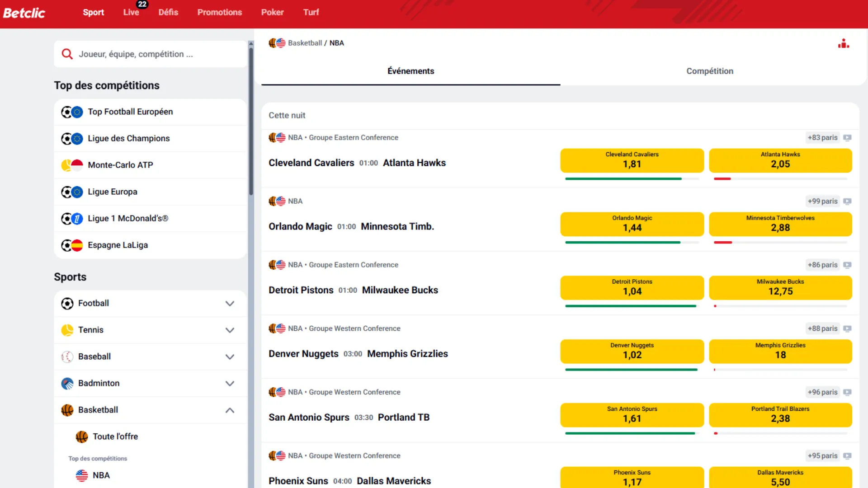Toggle the Orlando Magic 1,44 odds selection
The height and width of the screenshot is (488, 868).
coord(631,224)
